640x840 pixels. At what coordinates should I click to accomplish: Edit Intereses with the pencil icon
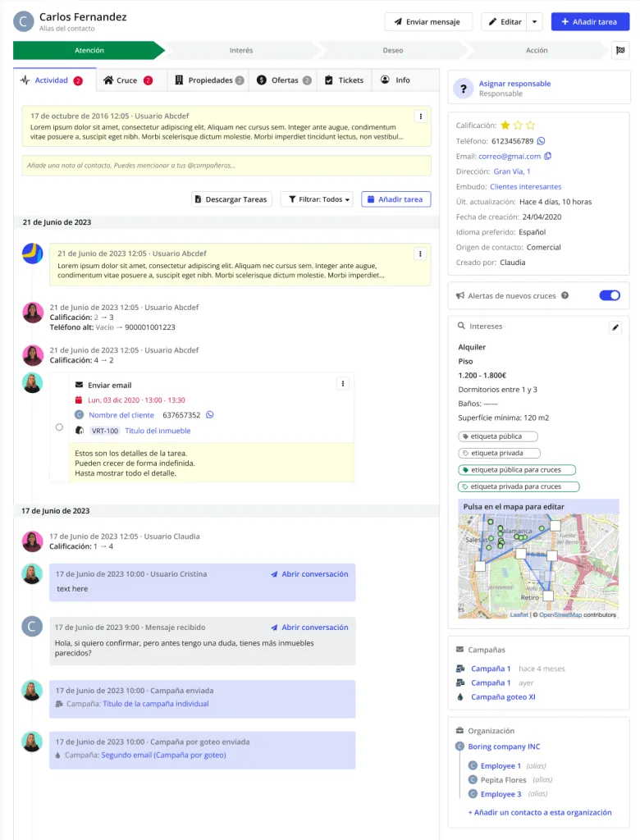[615, 327]
